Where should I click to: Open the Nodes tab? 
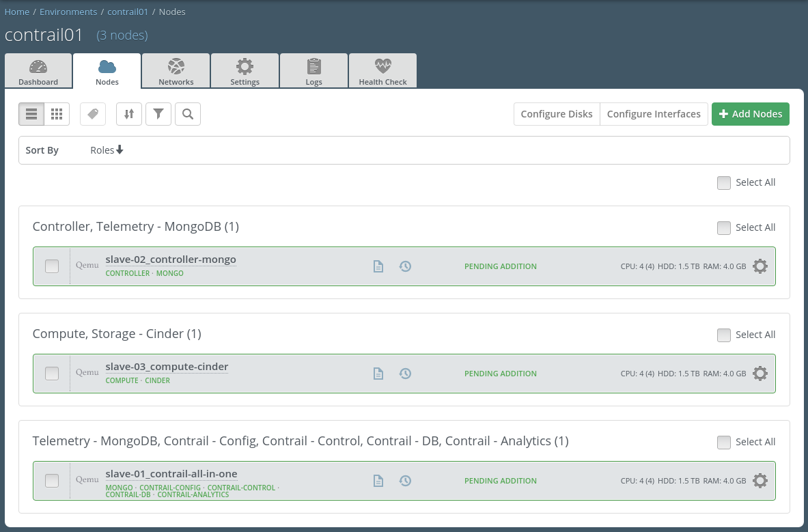click(x=107, y=71)
